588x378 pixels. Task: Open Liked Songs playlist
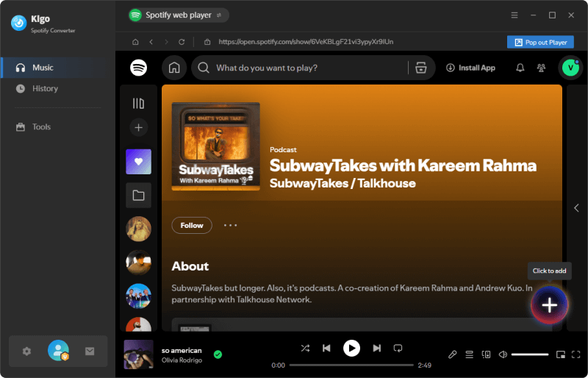point(138,162)
